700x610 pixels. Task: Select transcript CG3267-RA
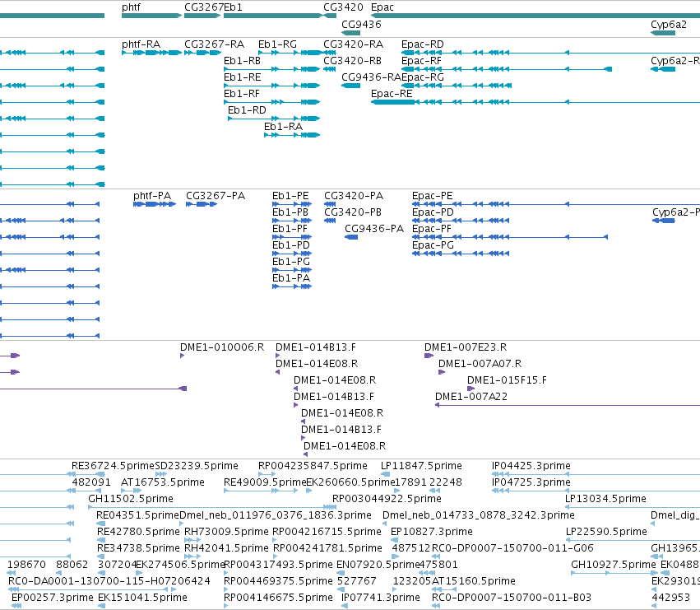[202, 53]
